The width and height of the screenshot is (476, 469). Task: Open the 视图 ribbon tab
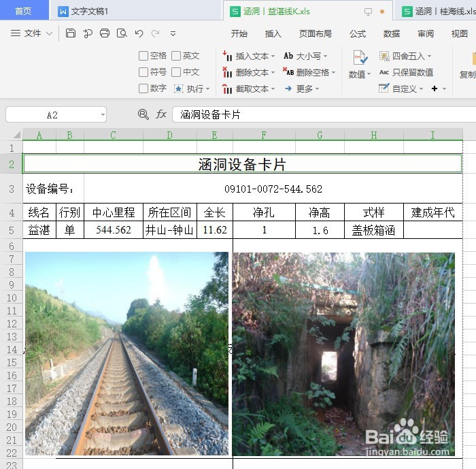pyautogui.click(x=459, y=33)
